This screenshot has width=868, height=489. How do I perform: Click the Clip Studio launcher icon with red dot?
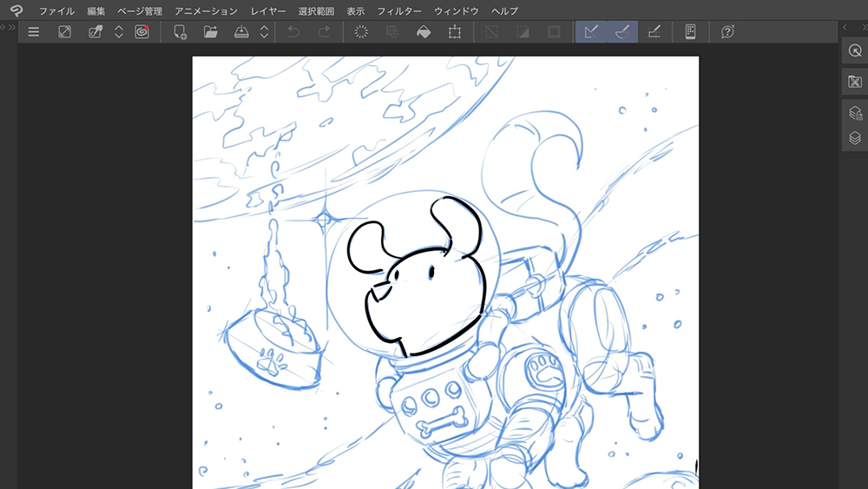click(141, 32)
